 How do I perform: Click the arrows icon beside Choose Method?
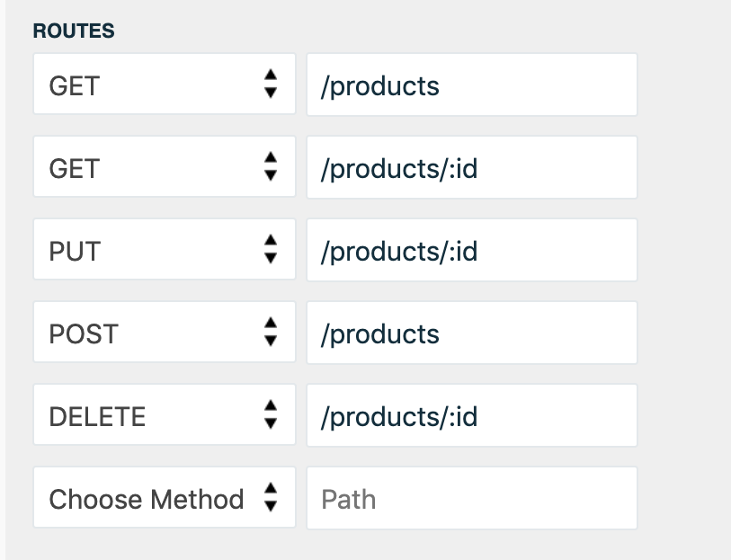click(270, 499)
